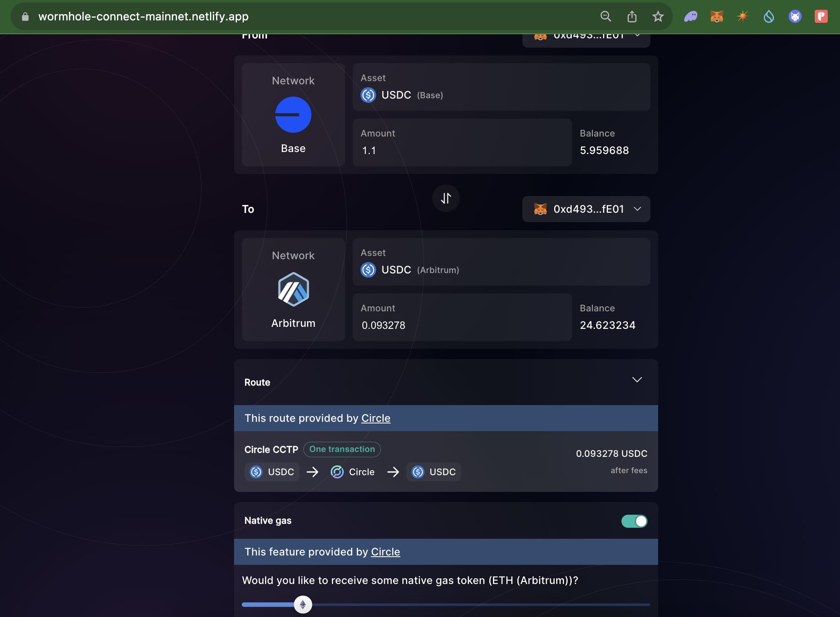
Task: Click the USDC asset icon under Asset (Base)
Action: (x=368, y=95)
